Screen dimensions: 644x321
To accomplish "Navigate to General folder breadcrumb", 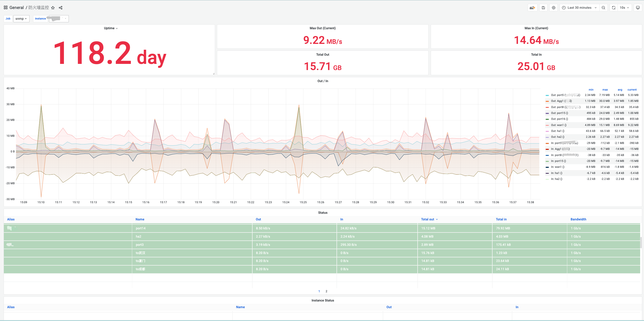I will click(17, 8).
